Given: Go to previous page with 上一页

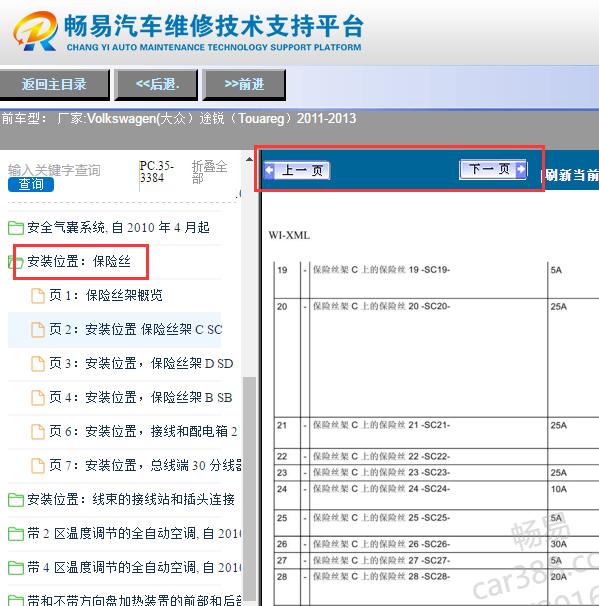Looking at the screenshot, I should (x=297, y=170).
